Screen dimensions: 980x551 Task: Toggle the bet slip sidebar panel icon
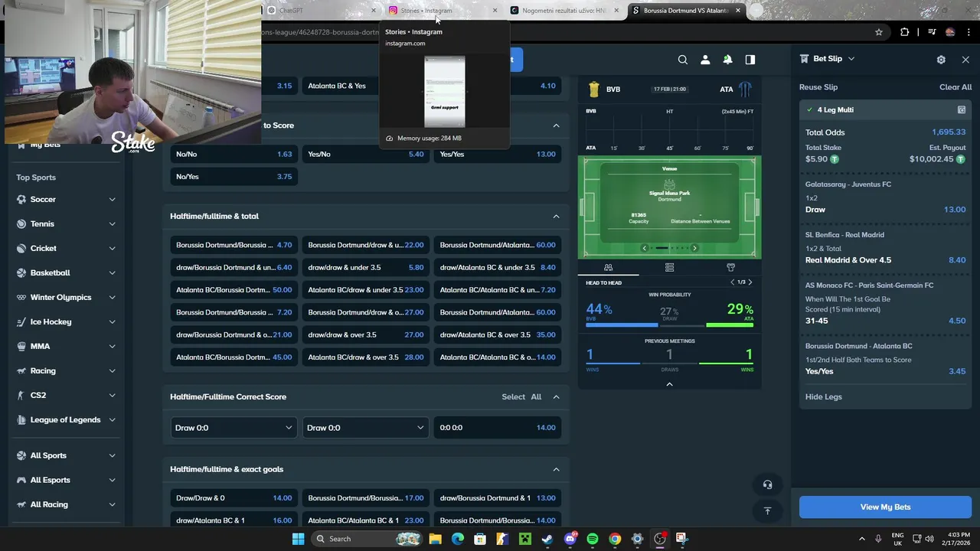tap(750, 60)
